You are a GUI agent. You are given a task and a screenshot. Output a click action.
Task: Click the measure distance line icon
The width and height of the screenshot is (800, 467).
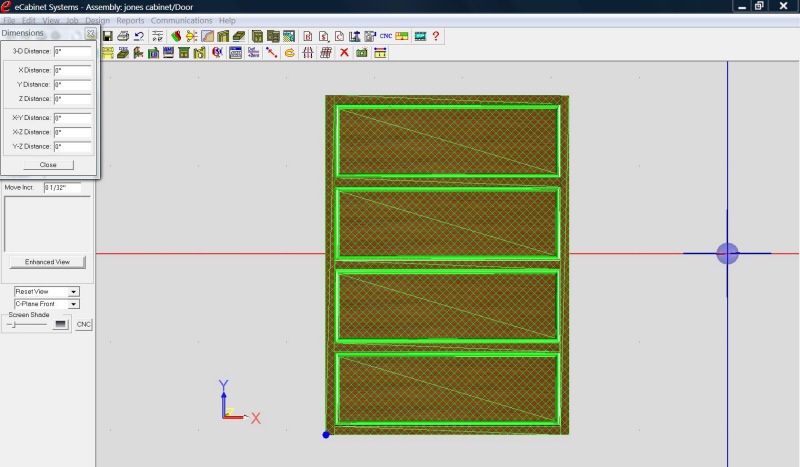click(x=271, y=53)
